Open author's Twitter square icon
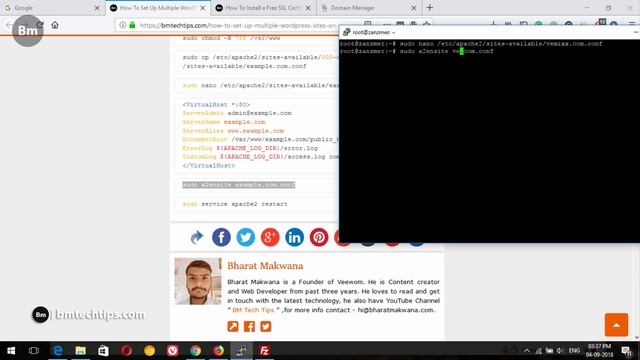640x360 pixels. [x=265, y=326]
